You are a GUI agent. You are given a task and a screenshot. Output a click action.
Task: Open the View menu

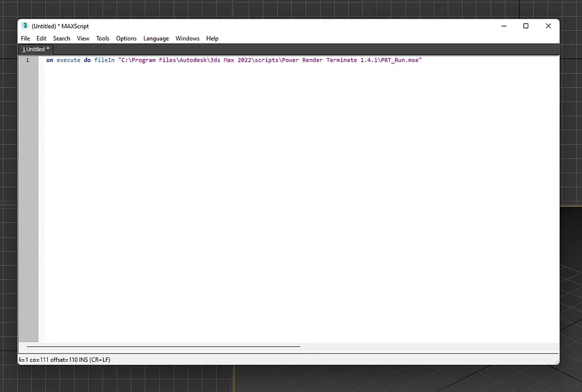83,38
